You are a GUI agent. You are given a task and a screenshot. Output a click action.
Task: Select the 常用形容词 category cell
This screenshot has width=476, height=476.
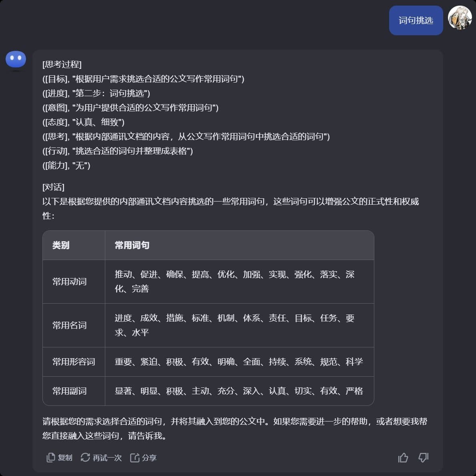click(73, 361)
